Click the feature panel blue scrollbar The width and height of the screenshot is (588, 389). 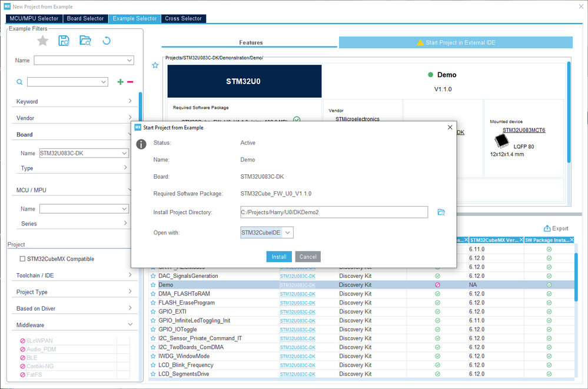point(569,112)
